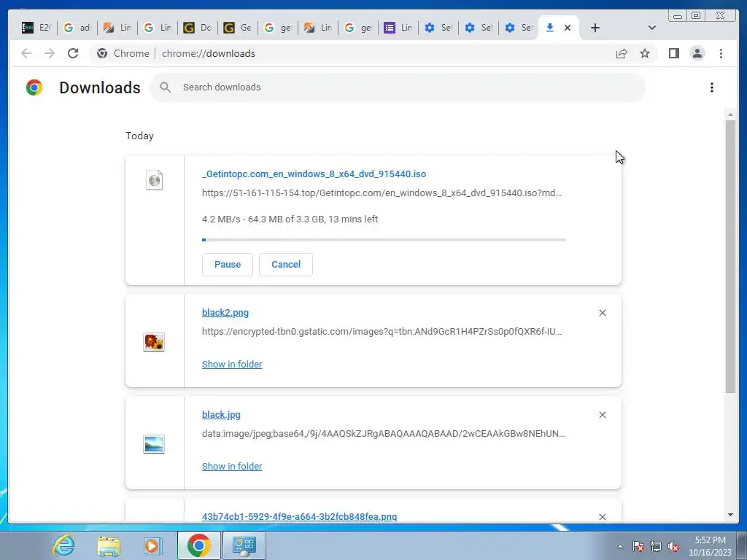Go back using the browser back arrow
Image resolution: width=747 pixels, height=560 pixels.
[26, 53]
